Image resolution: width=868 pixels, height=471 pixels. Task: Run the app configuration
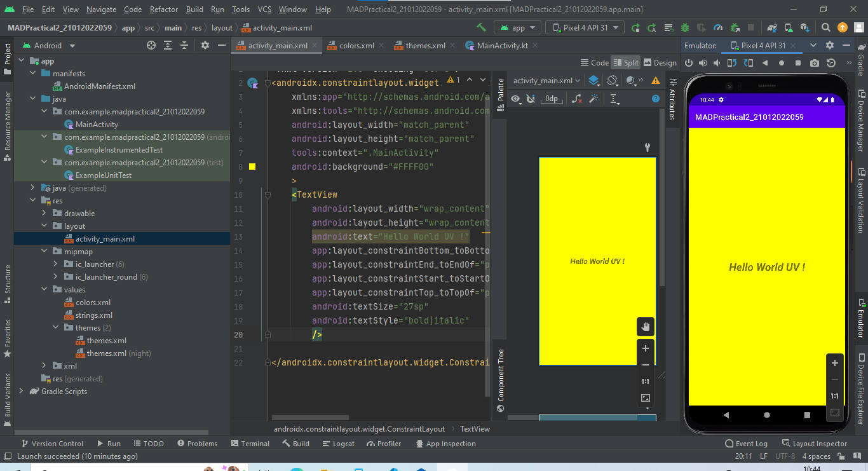pos(635,27)
